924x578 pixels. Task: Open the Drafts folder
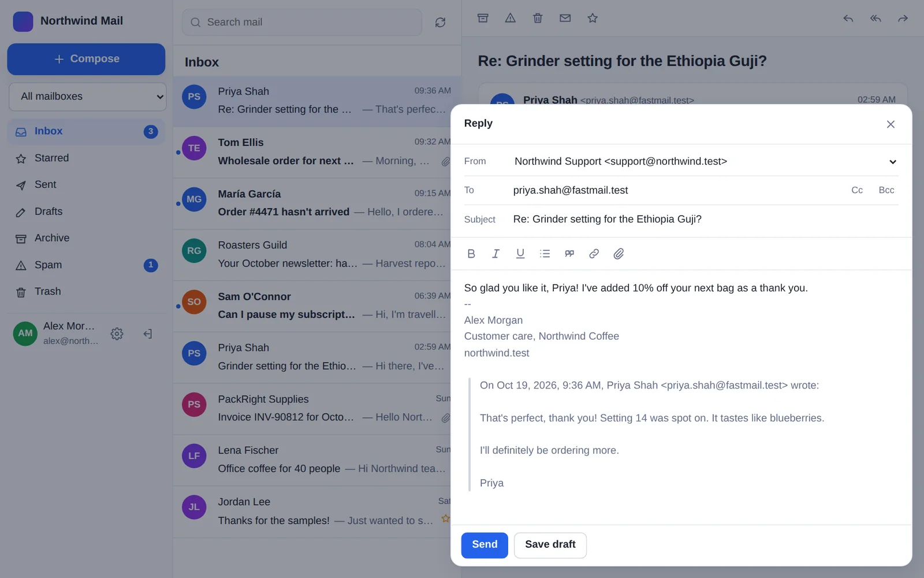tap(86, 212)
